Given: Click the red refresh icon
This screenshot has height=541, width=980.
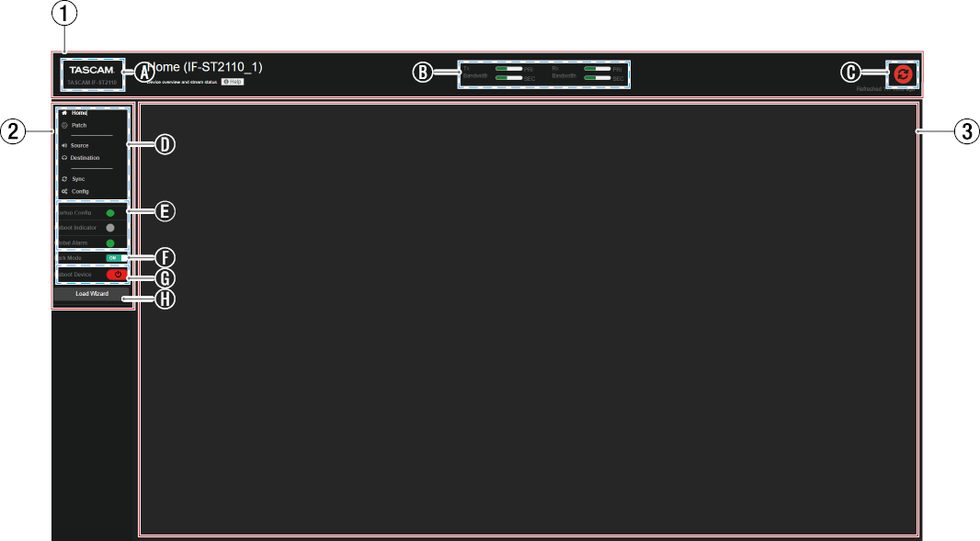Looking at the screenshot, I should (903, 74).
